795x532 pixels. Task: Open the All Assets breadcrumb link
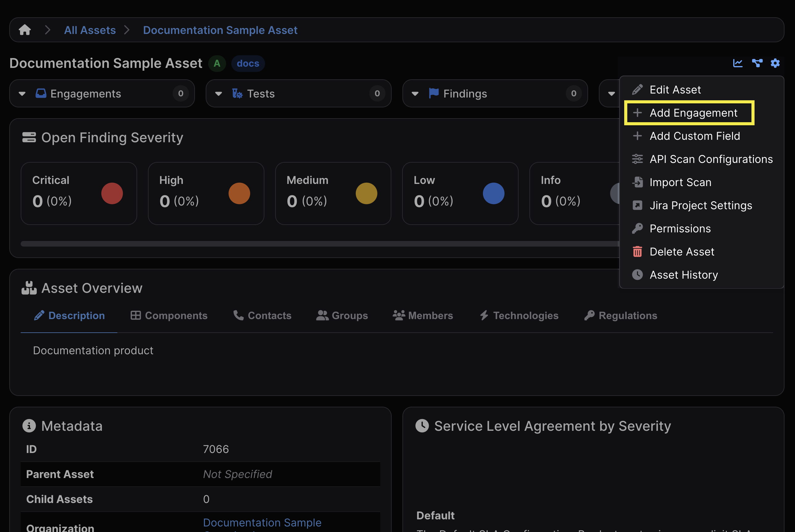coord(90,30)
